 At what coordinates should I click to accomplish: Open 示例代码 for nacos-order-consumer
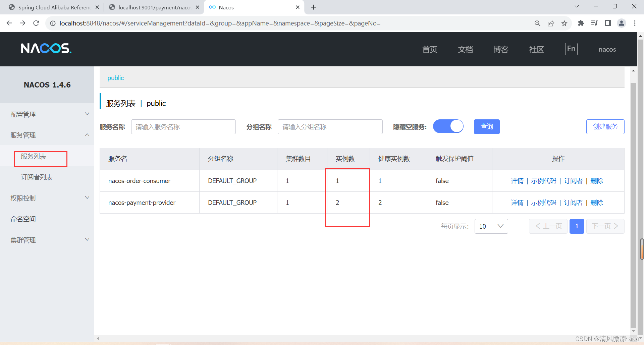543,181
